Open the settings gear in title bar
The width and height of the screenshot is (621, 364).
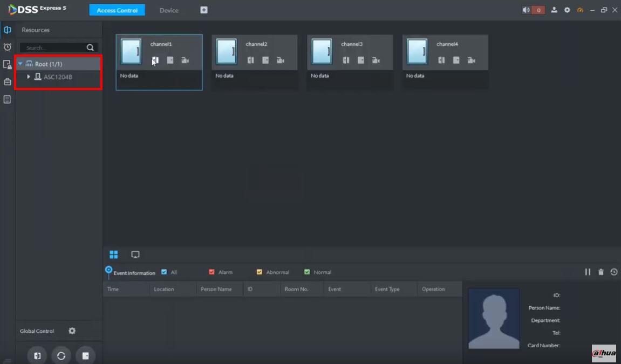[x=567, y=10]
